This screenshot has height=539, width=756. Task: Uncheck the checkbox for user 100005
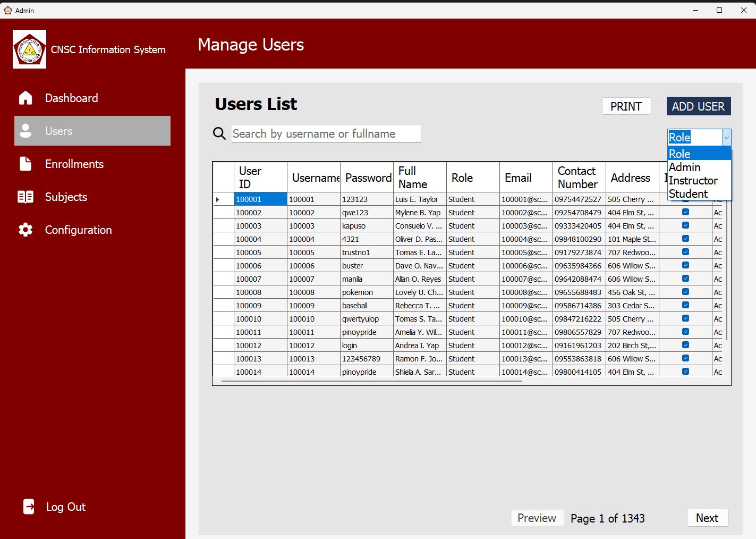coord(685,252)
